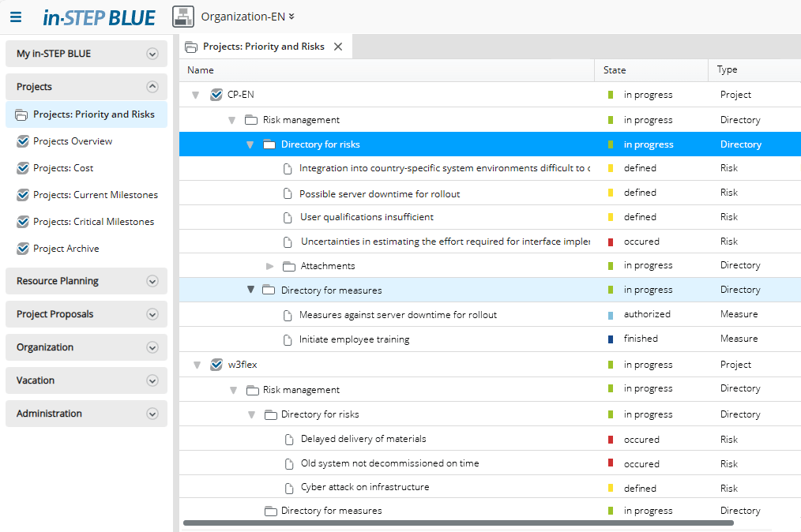The image size is (801, 532).
Task: Click the tab icon on Projects: Priority and Risks tab
Action: [191, 47]
